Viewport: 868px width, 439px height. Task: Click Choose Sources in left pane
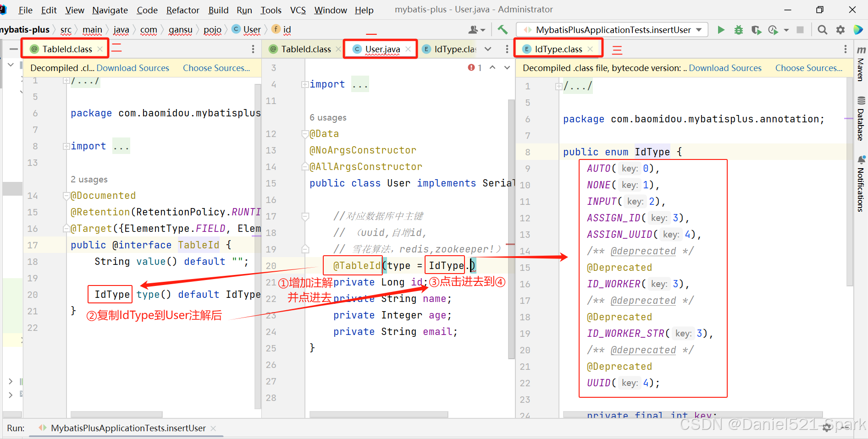click(216, 68)
